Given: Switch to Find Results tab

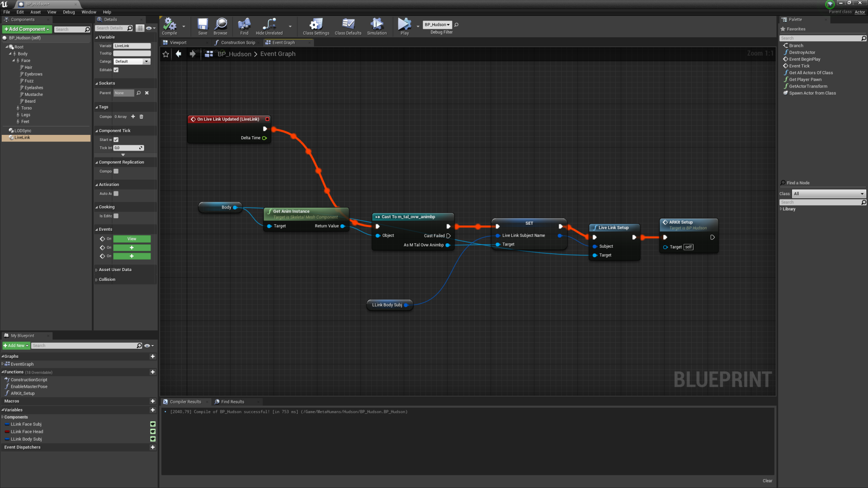Looking at the screenshot, I should click(233, 402).
